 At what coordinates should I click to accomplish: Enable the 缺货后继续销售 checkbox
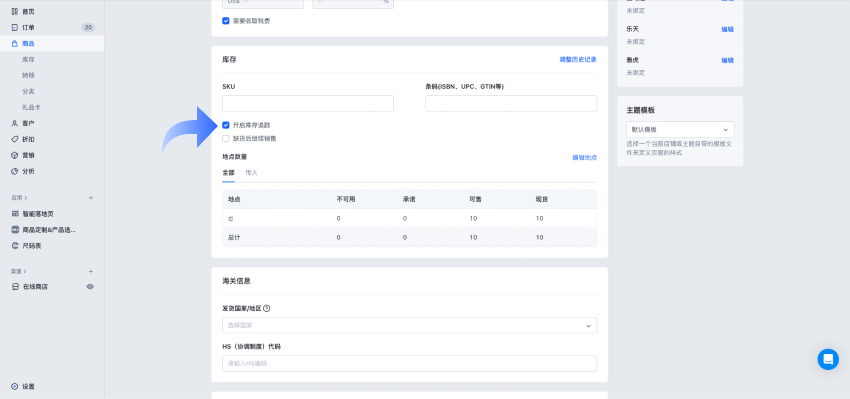click(226, 138)
